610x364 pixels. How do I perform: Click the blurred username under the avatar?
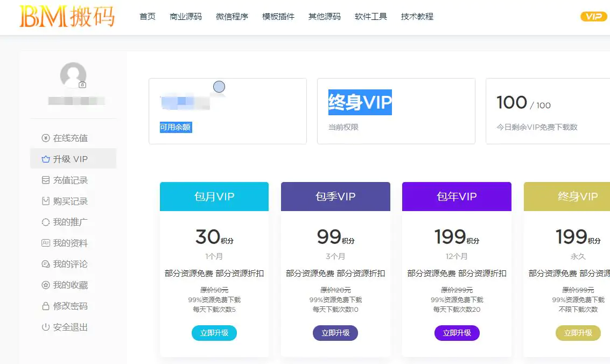point(76,101)
